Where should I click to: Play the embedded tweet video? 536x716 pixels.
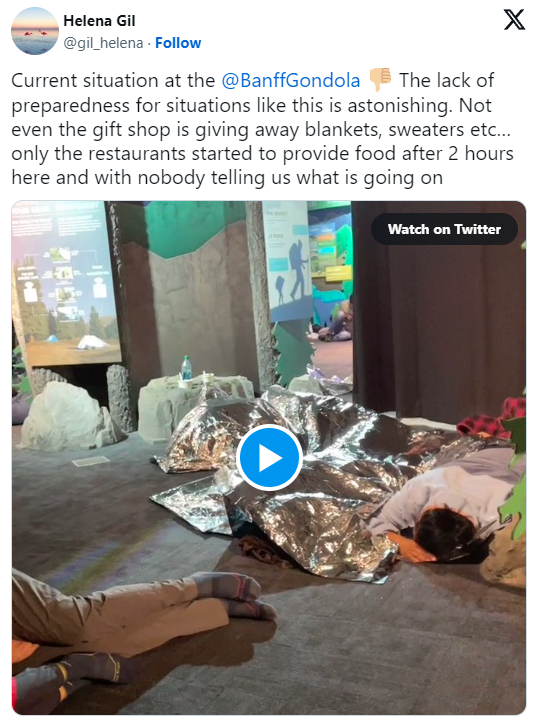(269, 458)
